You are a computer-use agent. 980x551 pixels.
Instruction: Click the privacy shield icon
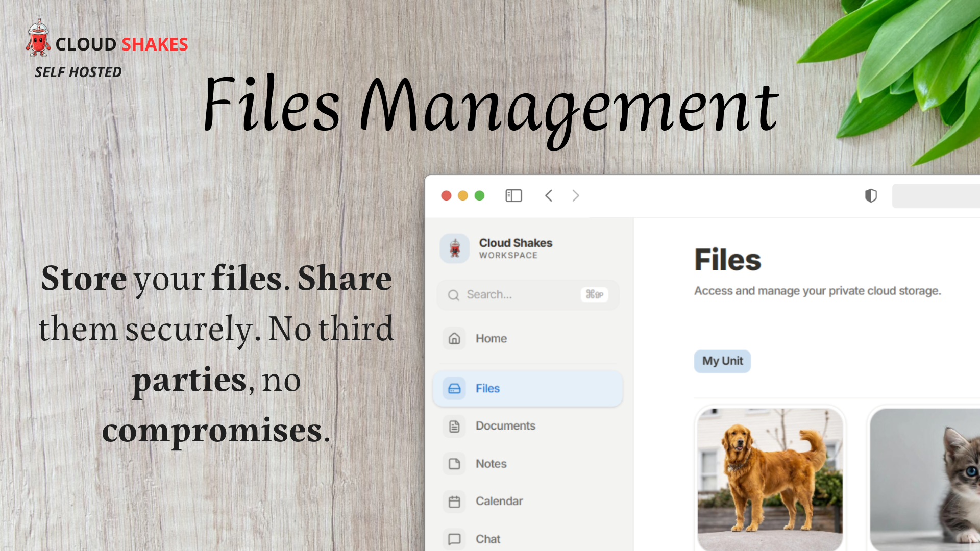tap(871, 196)
